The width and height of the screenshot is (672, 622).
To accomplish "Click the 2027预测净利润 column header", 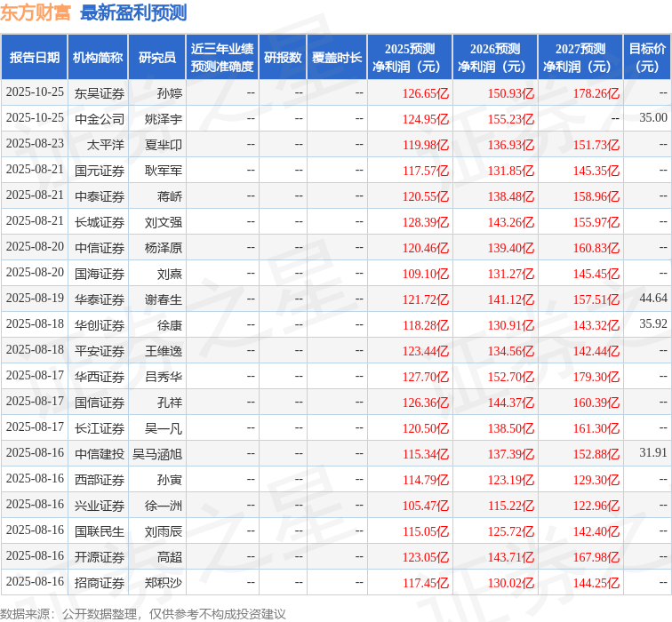I will coord(580,57).
